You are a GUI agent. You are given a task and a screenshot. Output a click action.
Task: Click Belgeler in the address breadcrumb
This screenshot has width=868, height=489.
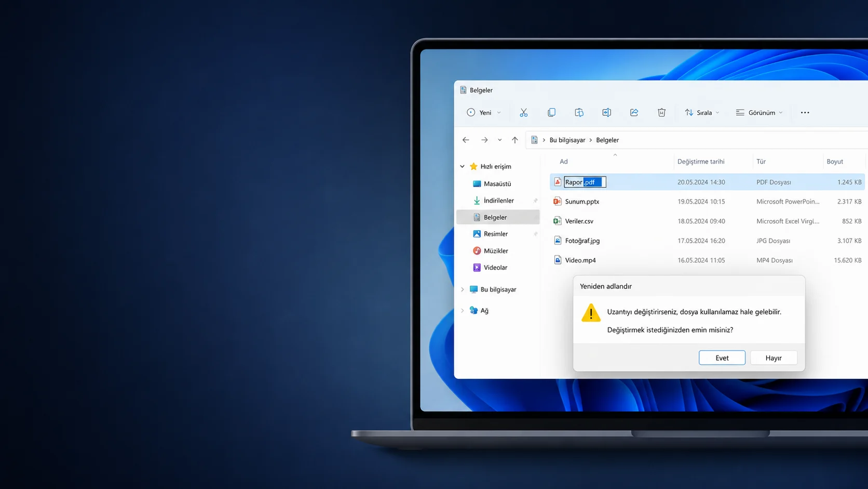click(607, 140)
